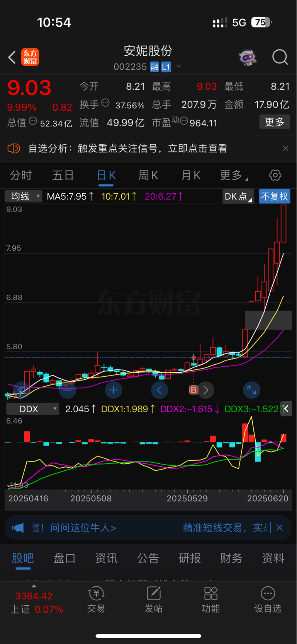The image size is (297, 644).
Task: Switch to the 周K chart tab
Action: pos(148,176)
